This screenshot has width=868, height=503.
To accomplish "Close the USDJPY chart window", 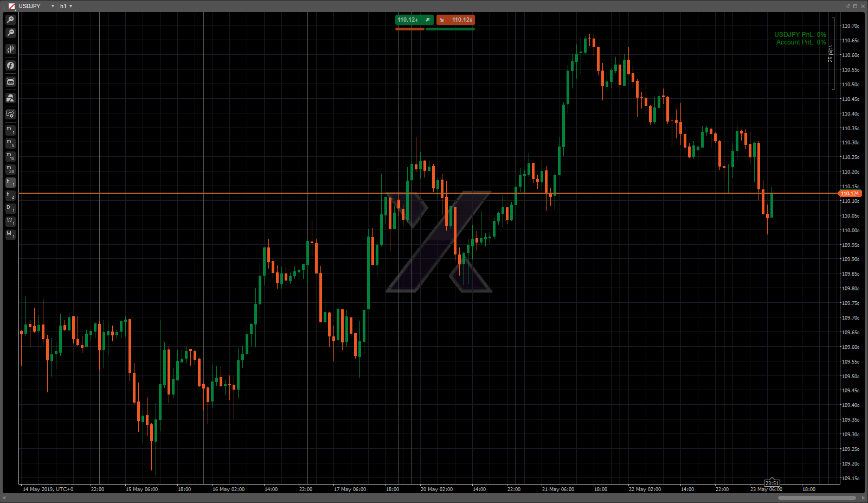I will 863,7.
